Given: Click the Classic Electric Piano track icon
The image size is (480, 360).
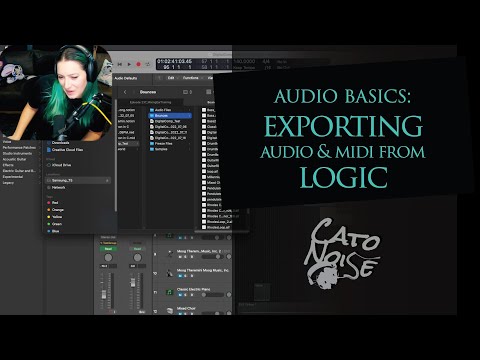Looking at the screenshot, I should 169,292.
